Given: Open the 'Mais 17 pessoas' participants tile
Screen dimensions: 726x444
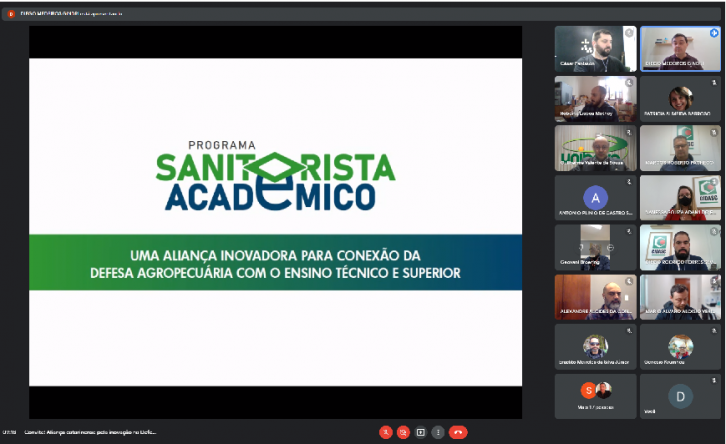Looking at the screenshot, I should (595, 397).
